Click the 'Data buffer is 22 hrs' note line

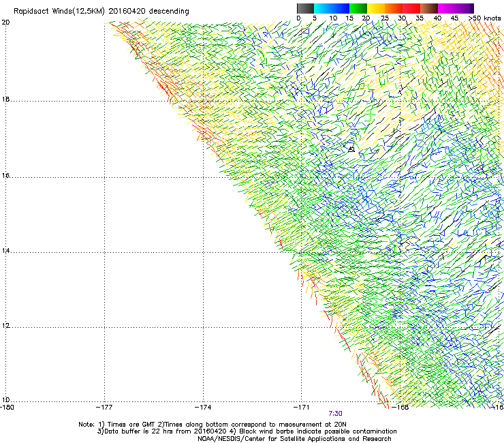pyautogui.click(x=247, y=431)
